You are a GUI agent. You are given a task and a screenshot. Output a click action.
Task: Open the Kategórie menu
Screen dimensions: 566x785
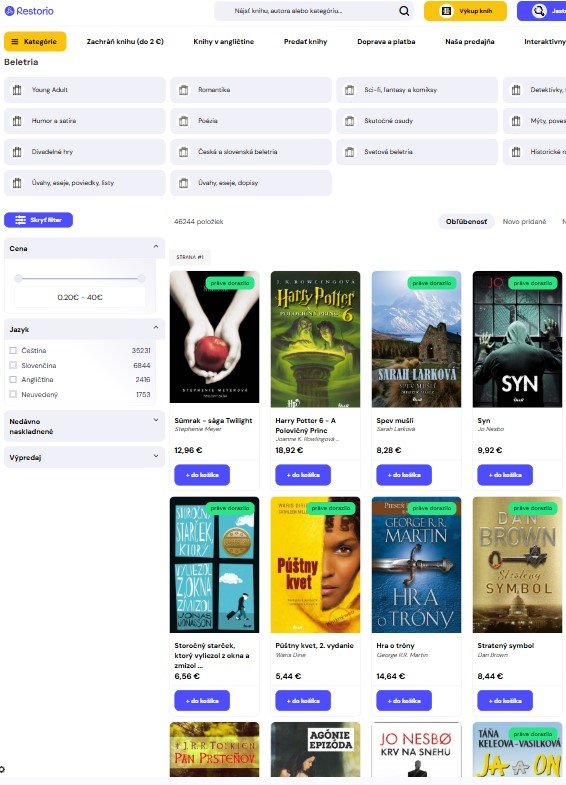[35, 42]
